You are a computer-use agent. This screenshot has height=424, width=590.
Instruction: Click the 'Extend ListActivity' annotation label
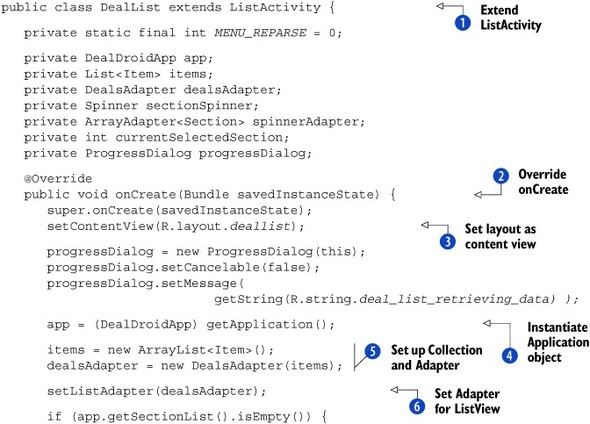pyautogui.click(x=511, y=17)
